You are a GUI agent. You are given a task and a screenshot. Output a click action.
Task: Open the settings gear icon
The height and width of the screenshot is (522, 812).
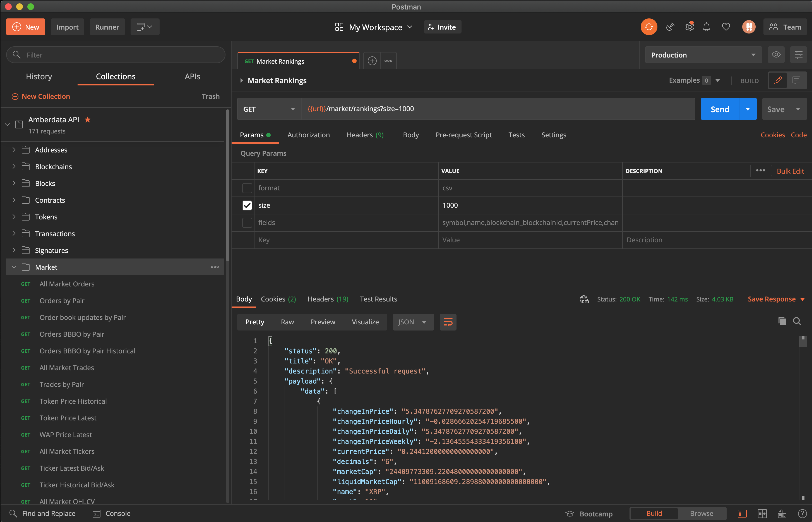pyautogui.click(x=690, y=27)
